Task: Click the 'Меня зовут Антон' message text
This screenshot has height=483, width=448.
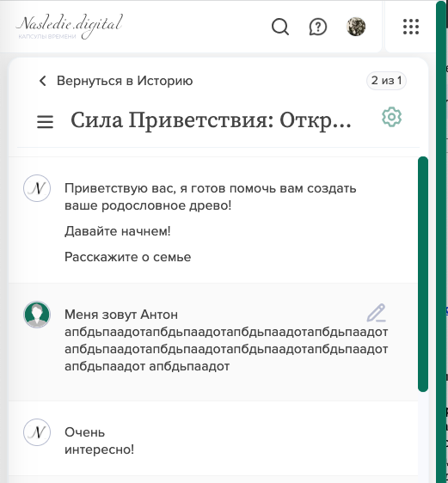Action: tap(121, 315)
